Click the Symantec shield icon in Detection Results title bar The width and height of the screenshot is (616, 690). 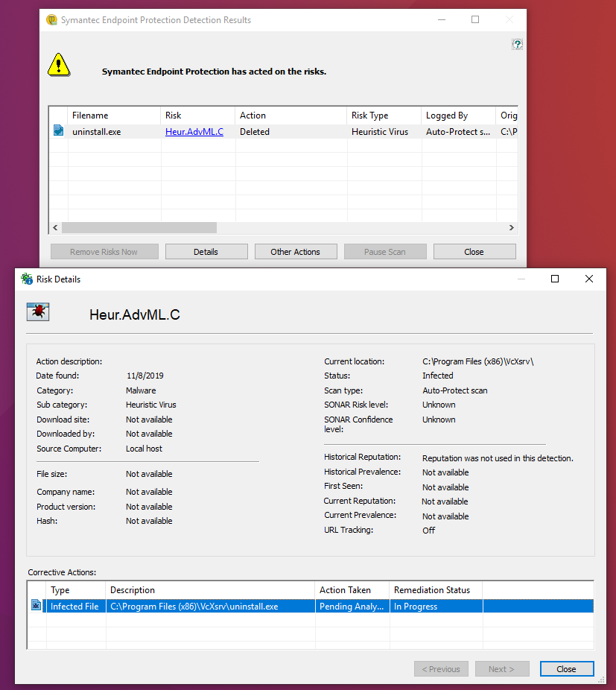51,20
